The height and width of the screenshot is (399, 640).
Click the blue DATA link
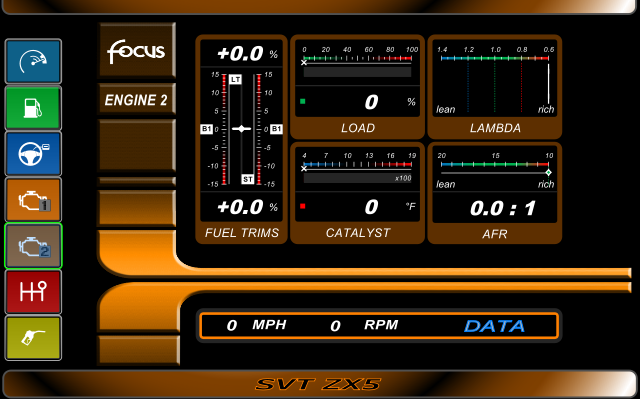494,326
